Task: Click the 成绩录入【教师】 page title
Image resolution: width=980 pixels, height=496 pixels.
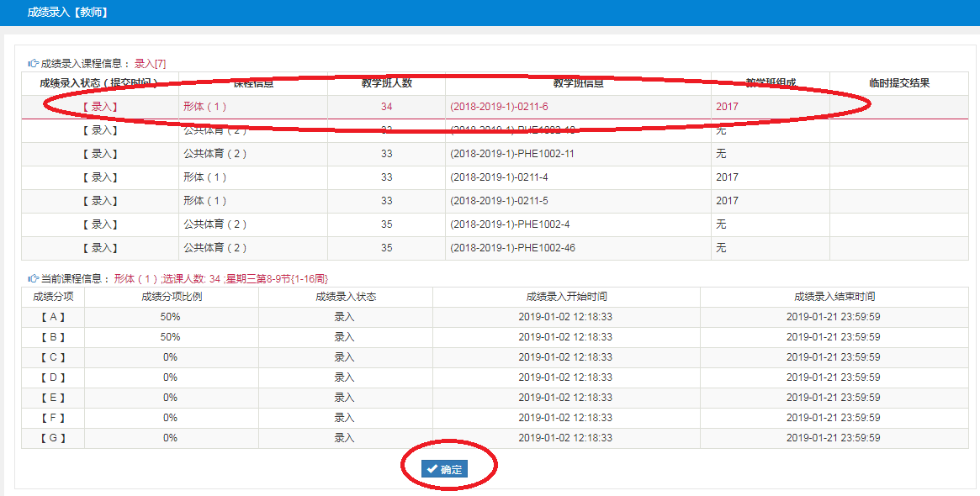Action: pyautogui.click(x=67, y=13)
